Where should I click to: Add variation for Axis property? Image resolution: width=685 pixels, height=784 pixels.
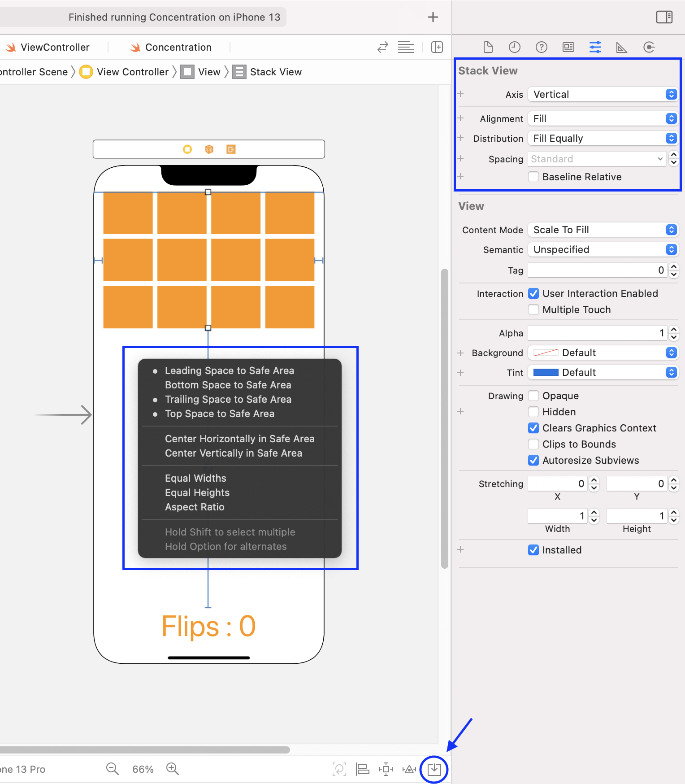pos(460,94)
